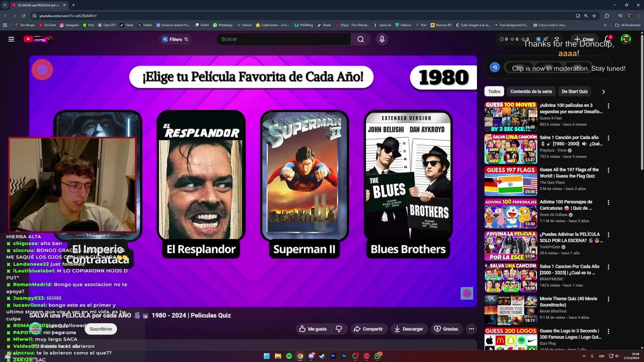Screen dimensions: 644x362
Task: Dislike the video with thumbs down
Action: point(339,329)
